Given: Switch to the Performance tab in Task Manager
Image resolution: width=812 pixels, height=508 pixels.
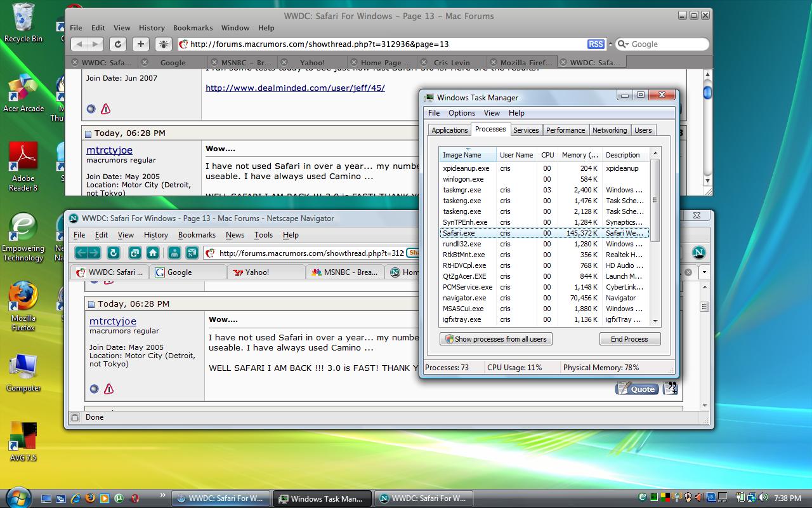Looking at the screenshot, I should click(565, 130).
